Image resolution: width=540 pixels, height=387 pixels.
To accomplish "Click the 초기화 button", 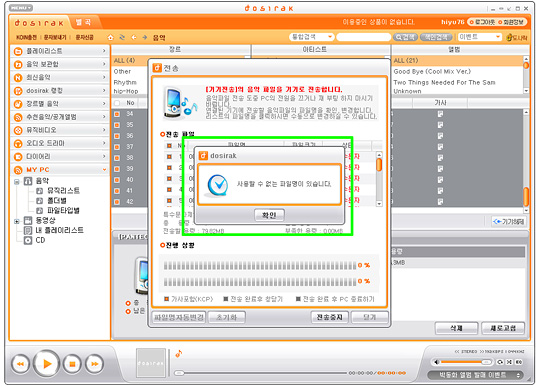I will (x=227, y=317).
